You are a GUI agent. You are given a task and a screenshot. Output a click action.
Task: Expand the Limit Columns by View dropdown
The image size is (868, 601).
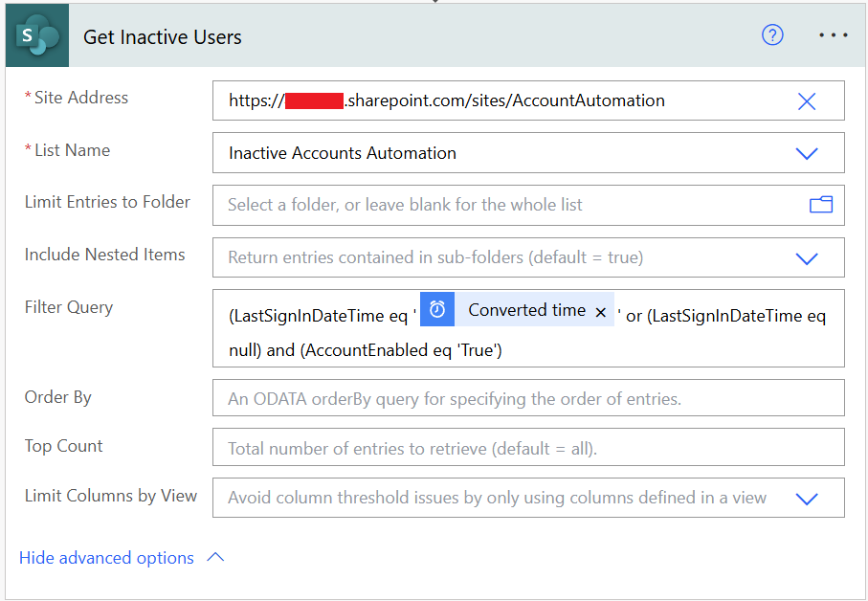(807, 499)
